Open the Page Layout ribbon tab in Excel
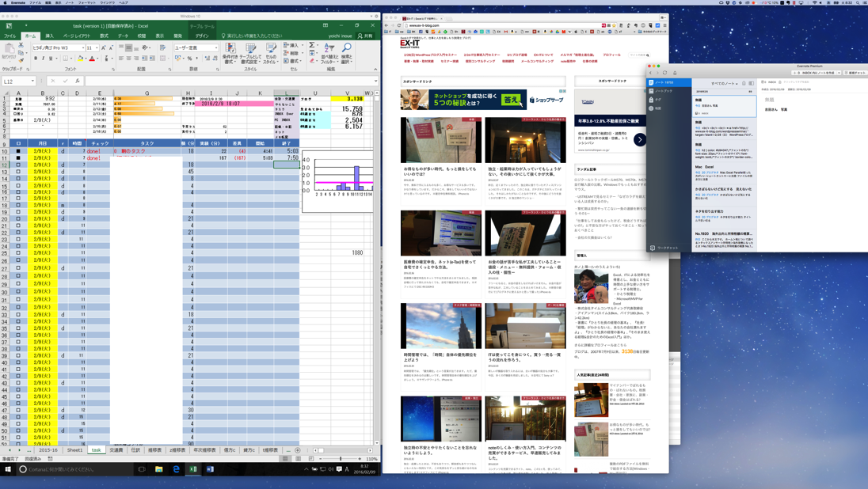Image resolution: width=868 pixels, height=489 pixels. pos(76,36)
